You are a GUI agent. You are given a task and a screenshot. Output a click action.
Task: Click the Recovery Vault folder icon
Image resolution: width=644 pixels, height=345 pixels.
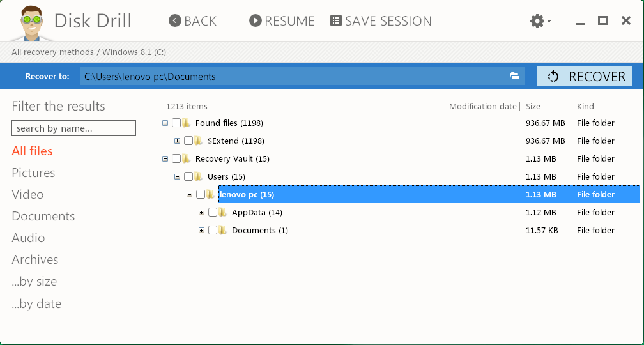pos(186,159)
